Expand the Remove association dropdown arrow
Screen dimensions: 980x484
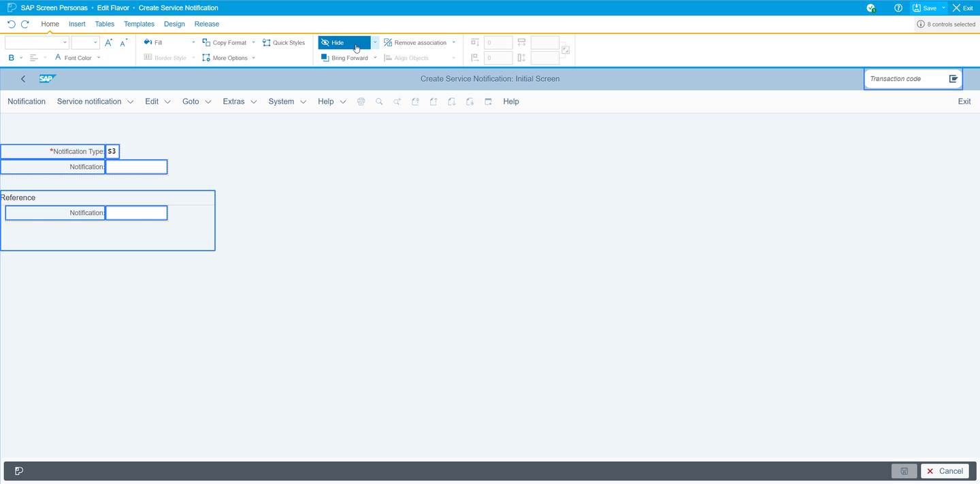[454, 42]
